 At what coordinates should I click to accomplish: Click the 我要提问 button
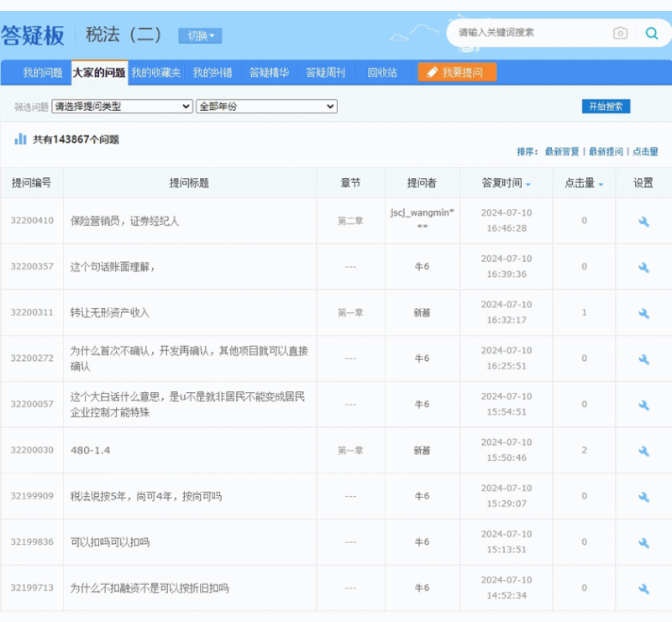[x=456, y=73]
